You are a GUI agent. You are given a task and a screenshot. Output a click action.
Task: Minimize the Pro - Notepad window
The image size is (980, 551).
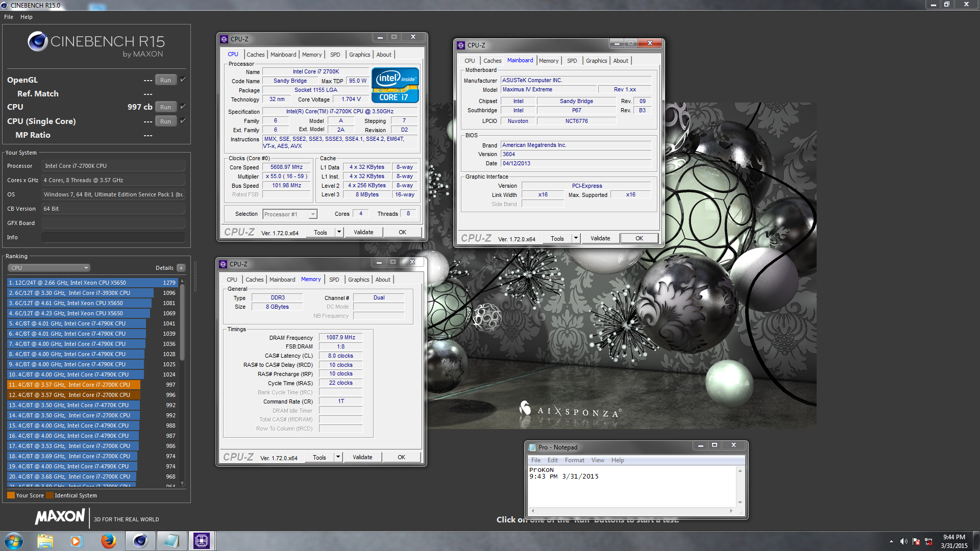pyautogui.click(x=701, y=445)
